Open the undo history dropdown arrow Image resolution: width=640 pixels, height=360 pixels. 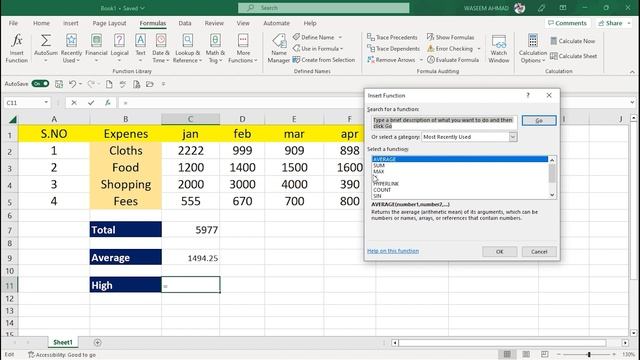click(x=80, y=84)
